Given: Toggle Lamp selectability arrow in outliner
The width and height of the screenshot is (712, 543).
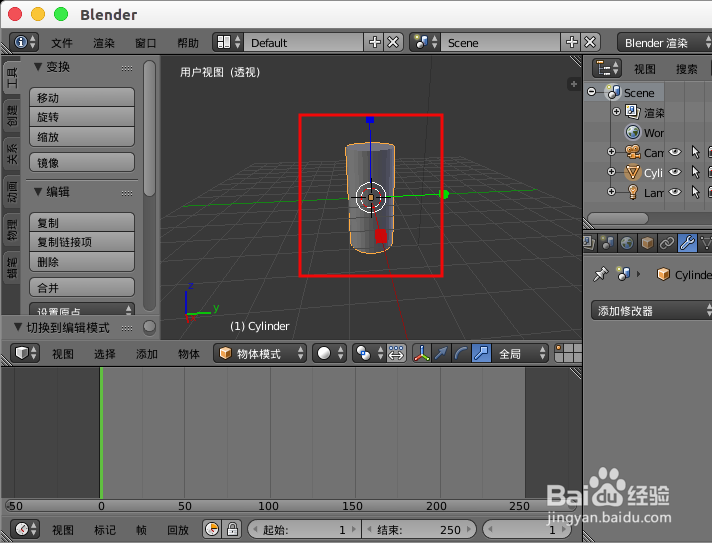Looking at the screenshot, I should pos(695,192).
